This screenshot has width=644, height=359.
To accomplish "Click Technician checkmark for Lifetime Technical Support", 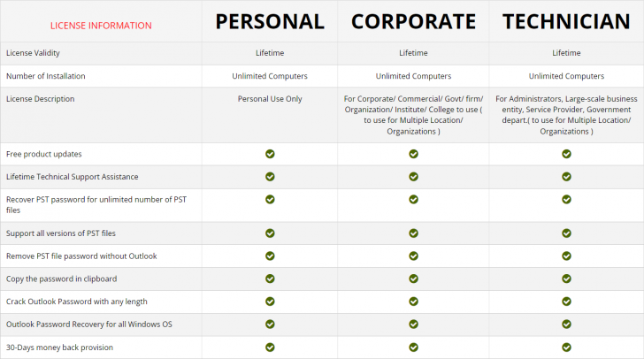I will (566, 177).
